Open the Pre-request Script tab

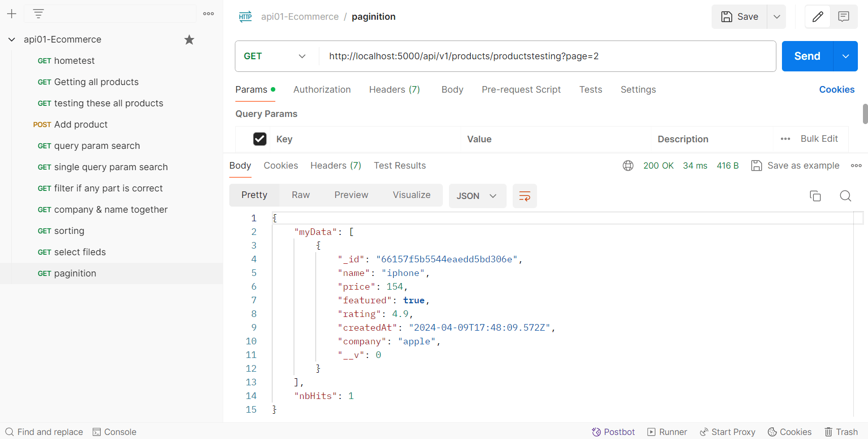(521, 90)
